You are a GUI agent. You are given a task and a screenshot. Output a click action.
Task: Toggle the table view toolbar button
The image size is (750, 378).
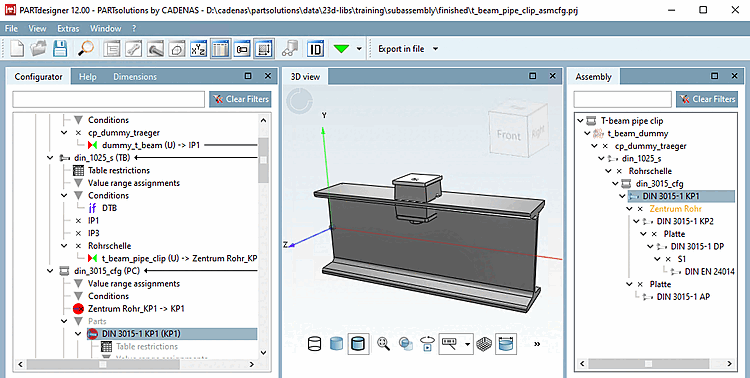[220, 49]
